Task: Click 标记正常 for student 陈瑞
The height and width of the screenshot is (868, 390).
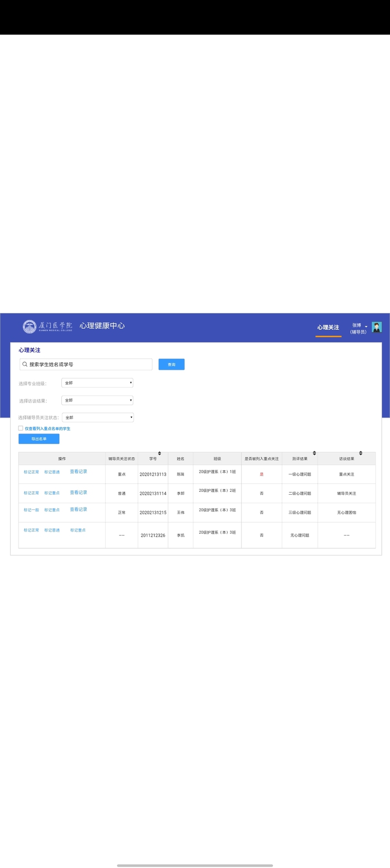Action: pos(31,472)
